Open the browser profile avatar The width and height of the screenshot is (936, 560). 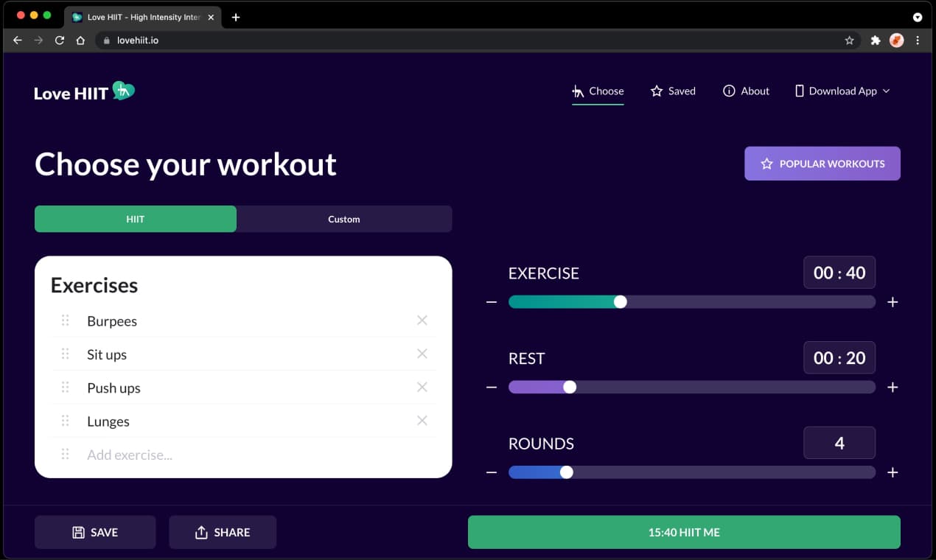(x=896, y=41)
